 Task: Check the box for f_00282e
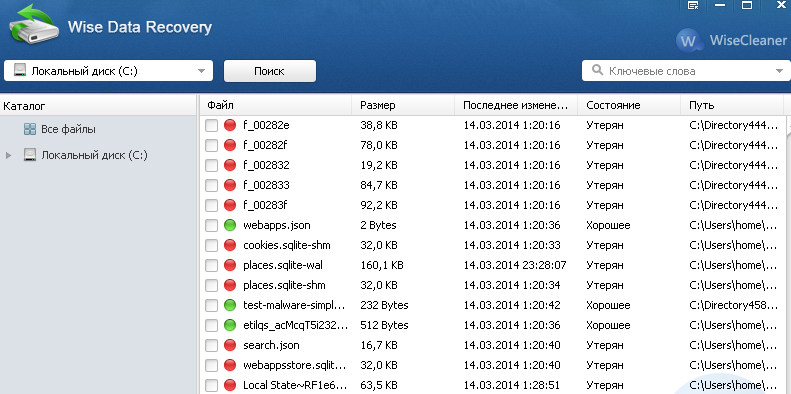point(211,125)
